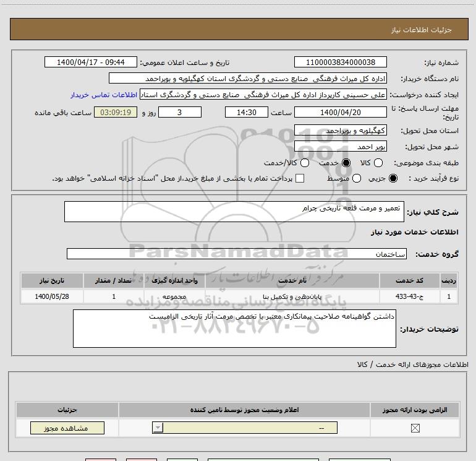
Task: Select the متوسط purchase type radio
Action: (357, 178)
